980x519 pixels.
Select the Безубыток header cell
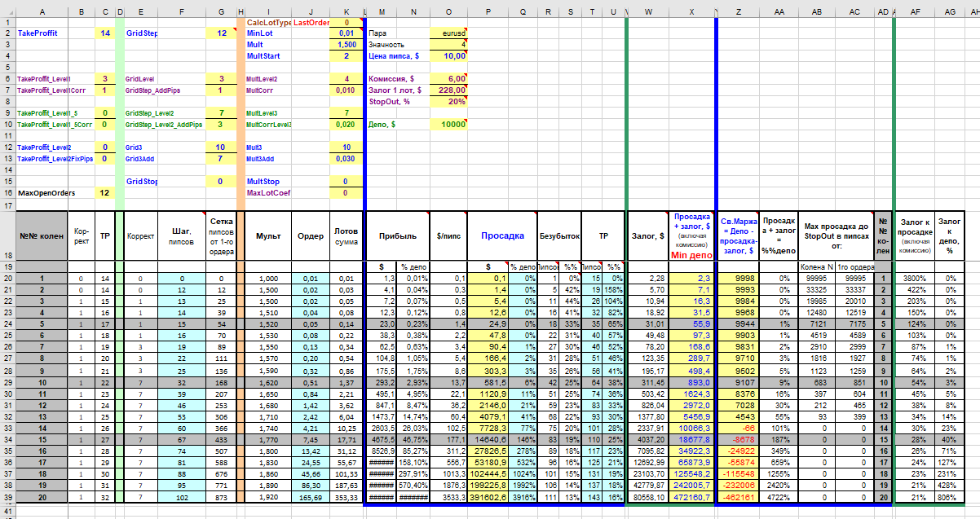[x=559, y=235]
